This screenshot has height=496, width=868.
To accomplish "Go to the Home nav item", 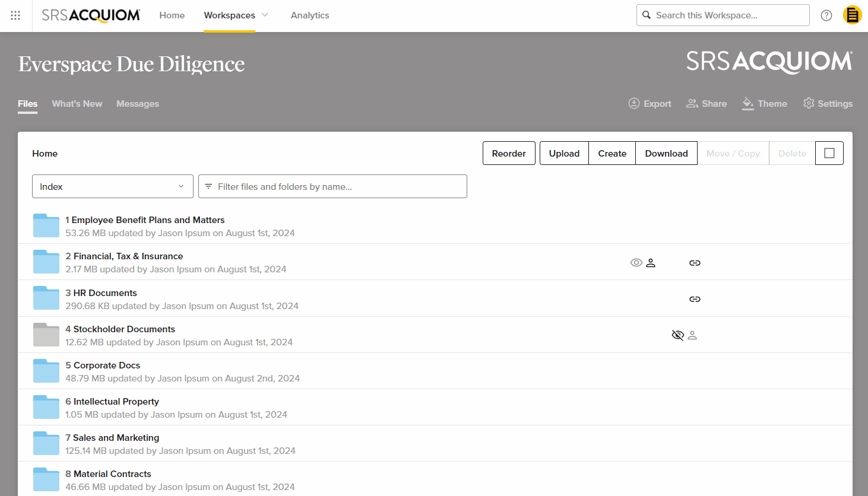I will pos(172,15).
